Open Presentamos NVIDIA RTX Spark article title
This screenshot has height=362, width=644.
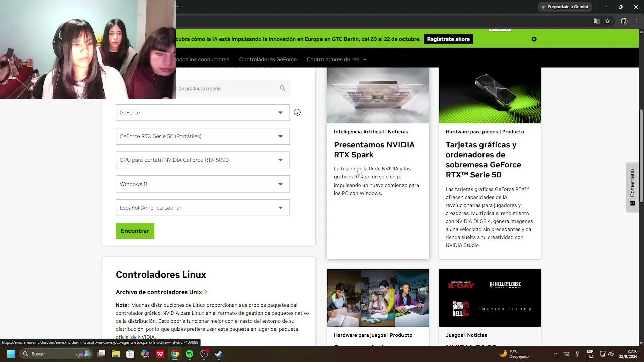pos(374,150)
